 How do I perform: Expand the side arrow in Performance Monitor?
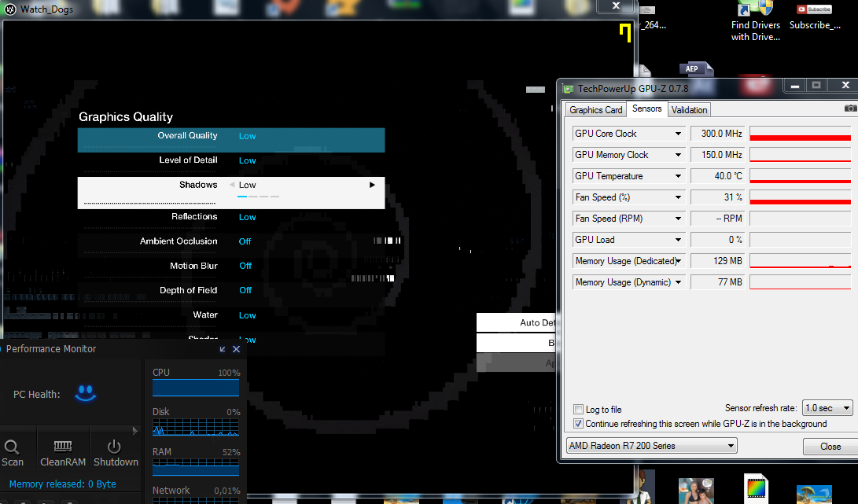pos(134,431)
